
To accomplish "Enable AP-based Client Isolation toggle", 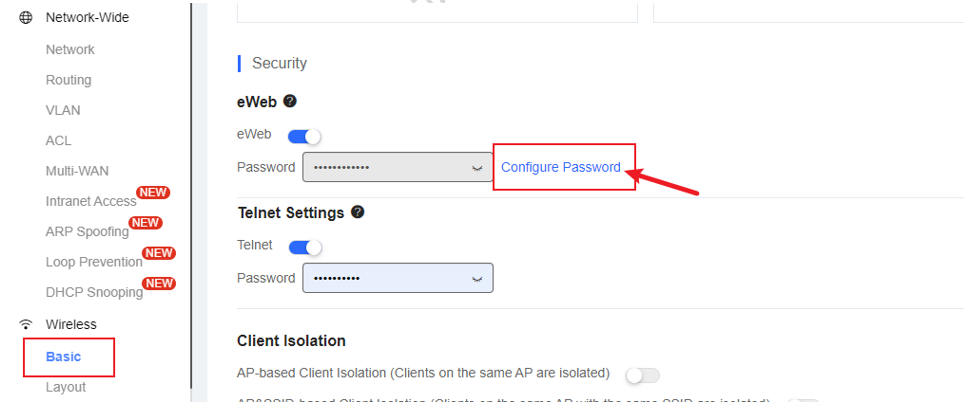I will tap(642, 374).
